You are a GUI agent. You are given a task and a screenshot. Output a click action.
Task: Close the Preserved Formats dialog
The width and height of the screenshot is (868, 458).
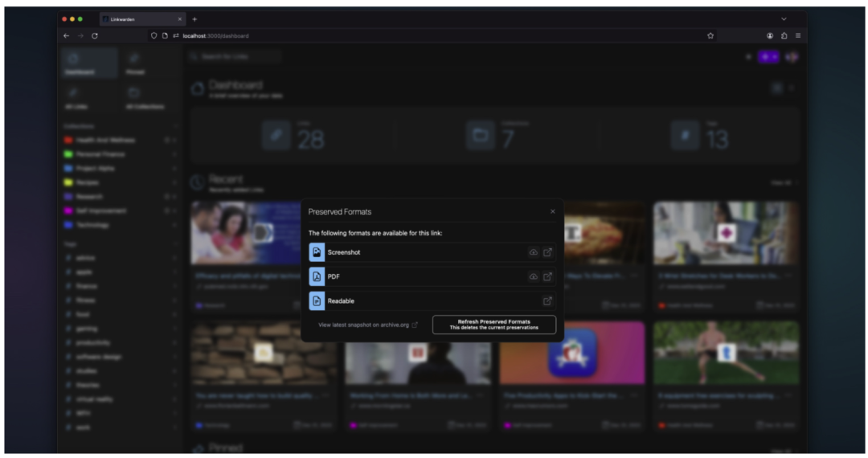pyautogui.click(x=552, y=211)
